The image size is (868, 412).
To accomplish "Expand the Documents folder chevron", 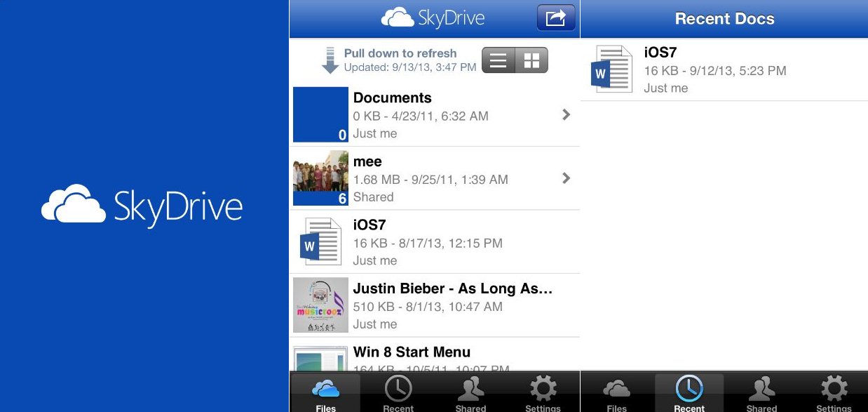I will [x=567, y=114].
